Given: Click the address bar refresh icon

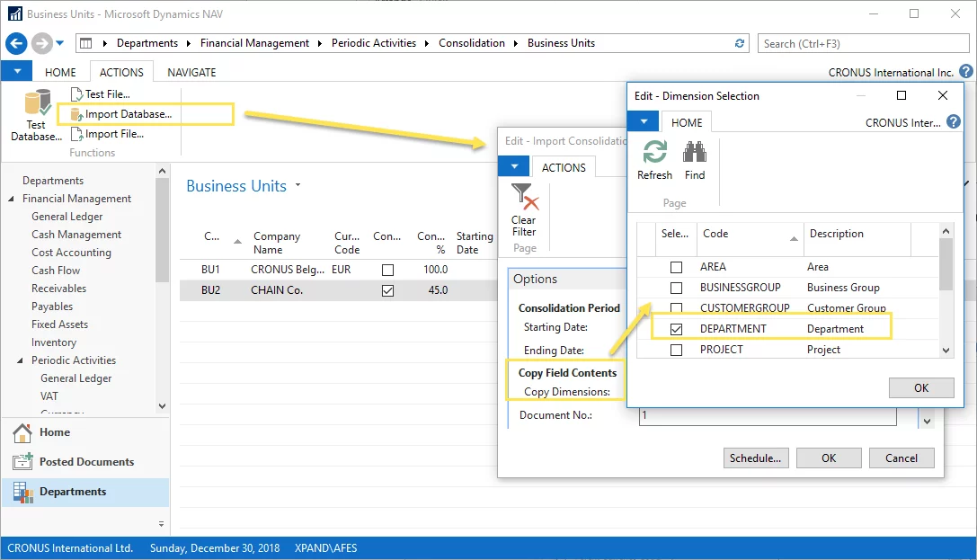Looking at the screenshot, I should (x=740, y=43).
